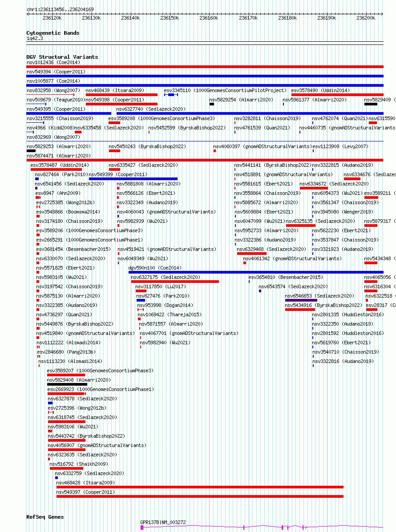Click the esv8947 (Ahn2009) label
Image resolution: width=396 pixels, height=532 pixels.
click(x=58, y=193)
